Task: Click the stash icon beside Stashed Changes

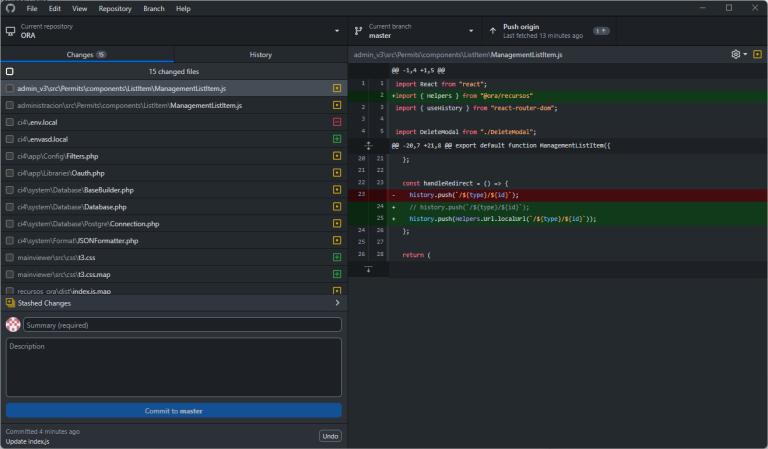Action: click(10, 303)
